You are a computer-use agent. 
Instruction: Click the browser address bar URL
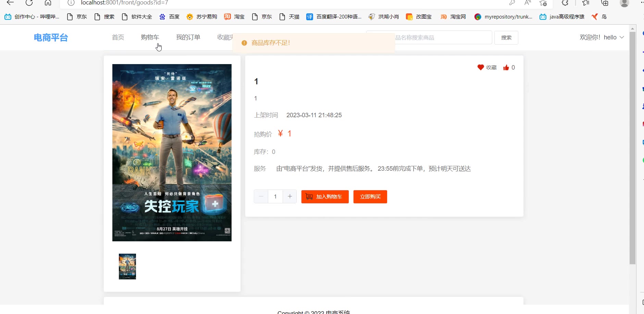point(124,3)
